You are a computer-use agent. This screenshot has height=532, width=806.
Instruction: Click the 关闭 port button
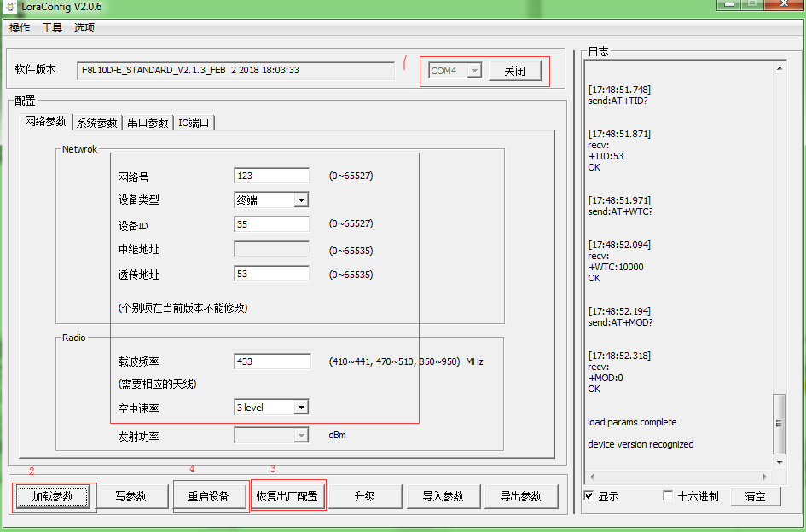click(514, 71)
